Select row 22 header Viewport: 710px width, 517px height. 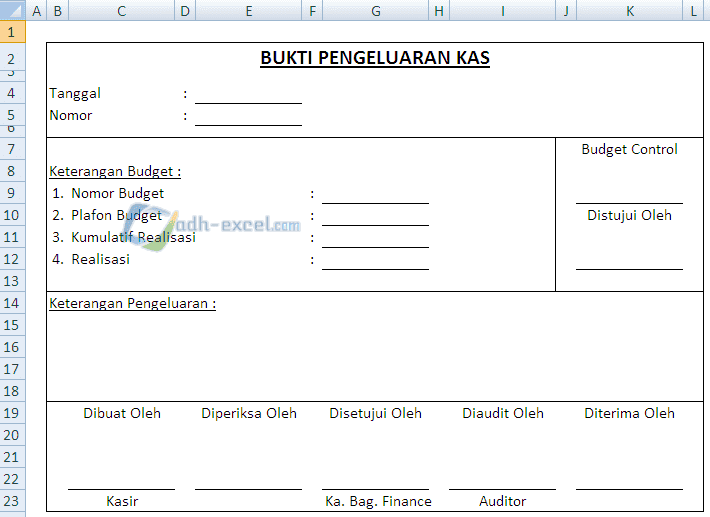pos(13,479)
